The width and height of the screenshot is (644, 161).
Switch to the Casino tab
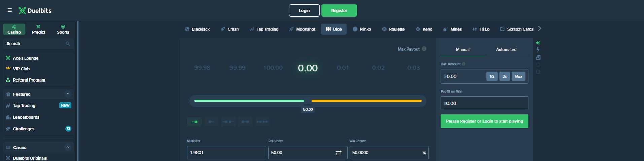click(14, 29)
